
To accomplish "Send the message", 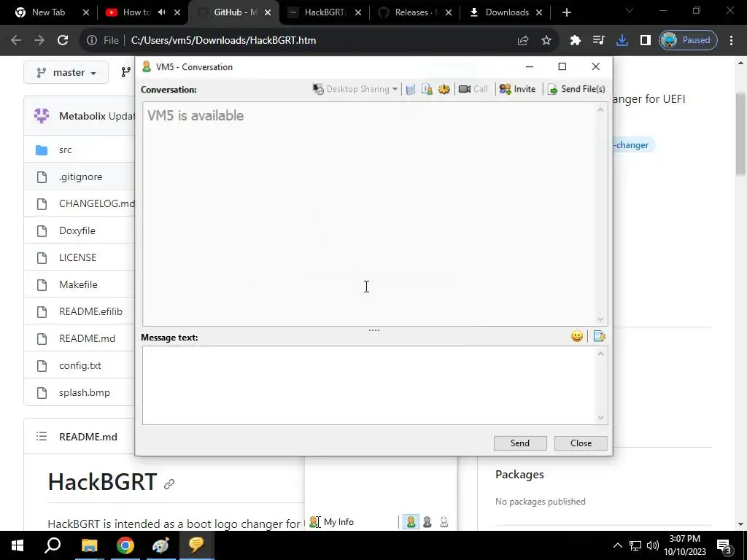I will (x=520, y=443).
